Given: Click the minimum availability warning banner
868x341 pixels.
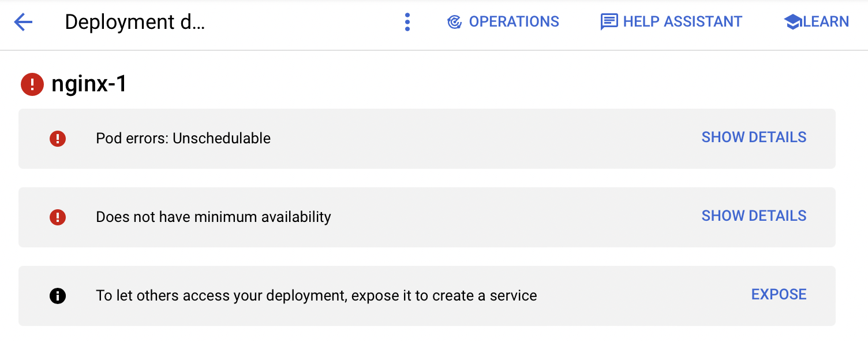Looking at the screenshot, I should point(346,217).
